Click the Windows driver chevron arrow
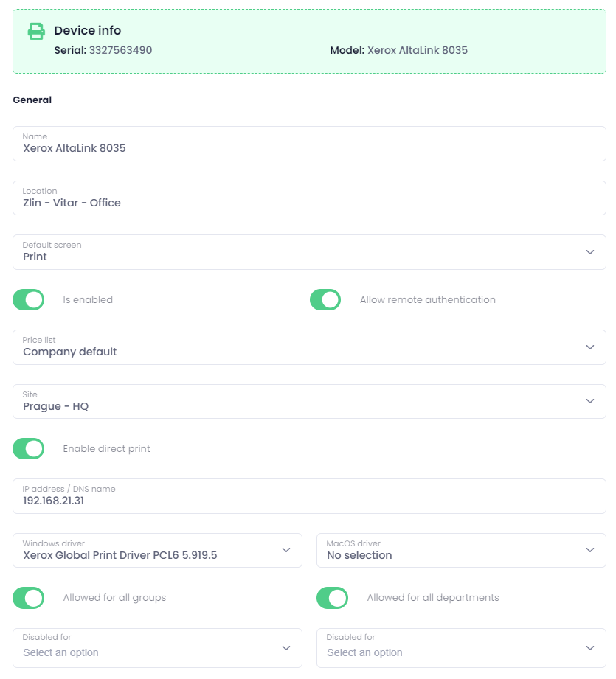 coord(286,550)
